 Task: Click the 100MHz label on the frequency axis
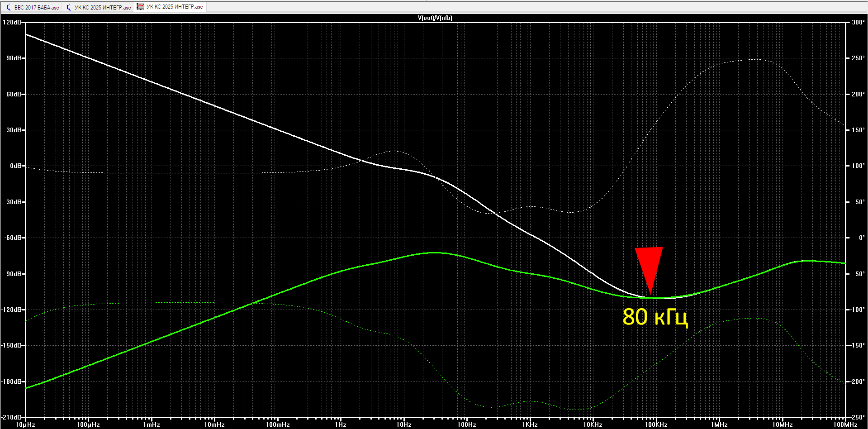pyautogui.click(x=845, y=424)
